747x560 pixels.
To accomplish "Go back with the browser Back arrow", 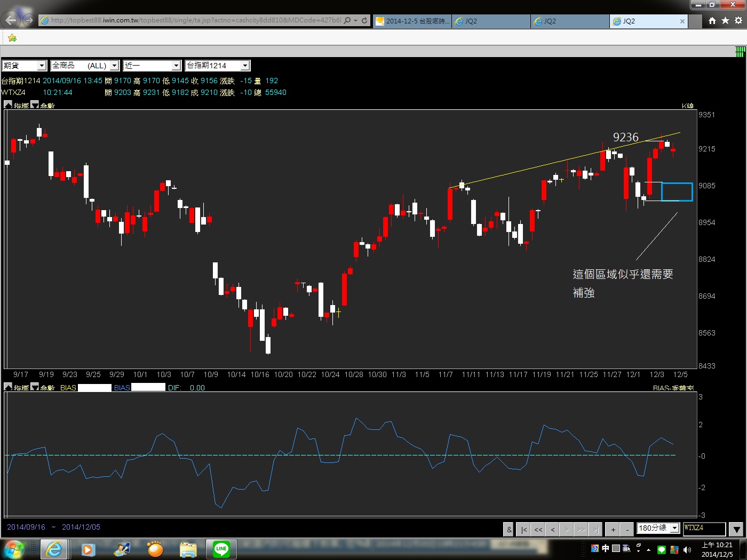I will pos(11,20).
